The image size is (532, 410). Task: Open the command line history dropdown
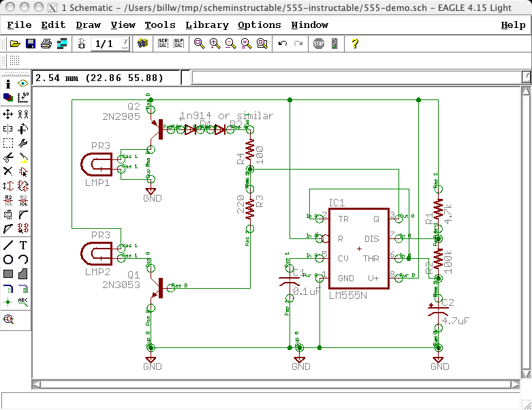point(525,78)
